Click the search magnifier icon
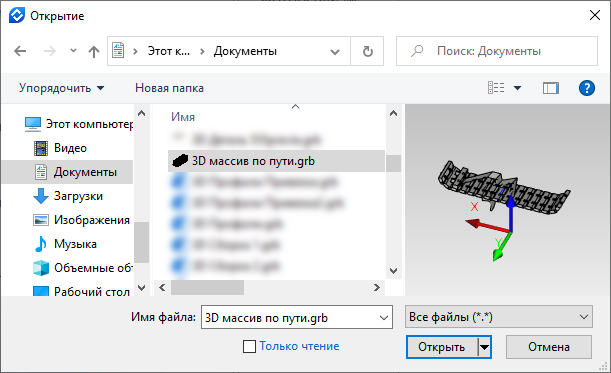The height and width of the screenshot is (373, 611). [x=417, y=51]
